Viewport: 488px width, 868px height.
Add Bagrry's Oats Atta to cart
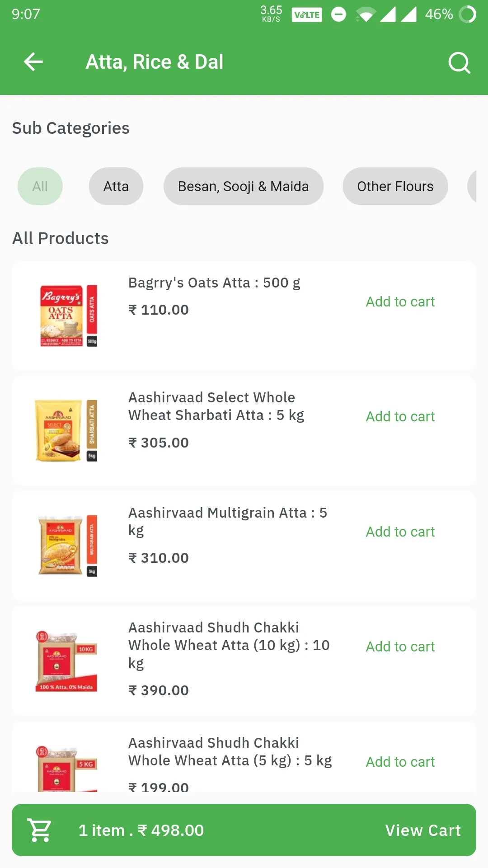(400, 302)
